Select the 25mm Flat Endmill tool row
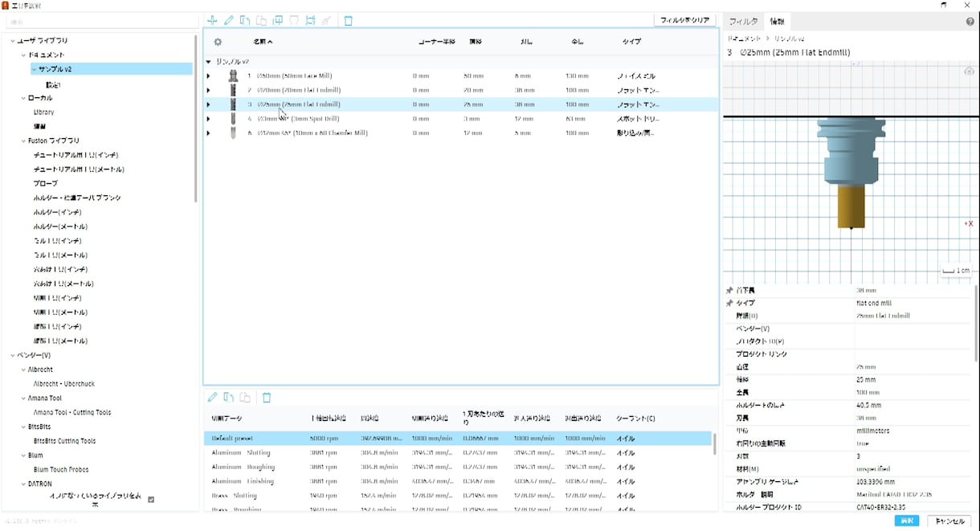This screenshot has height=531, width=980. point(460,104)
